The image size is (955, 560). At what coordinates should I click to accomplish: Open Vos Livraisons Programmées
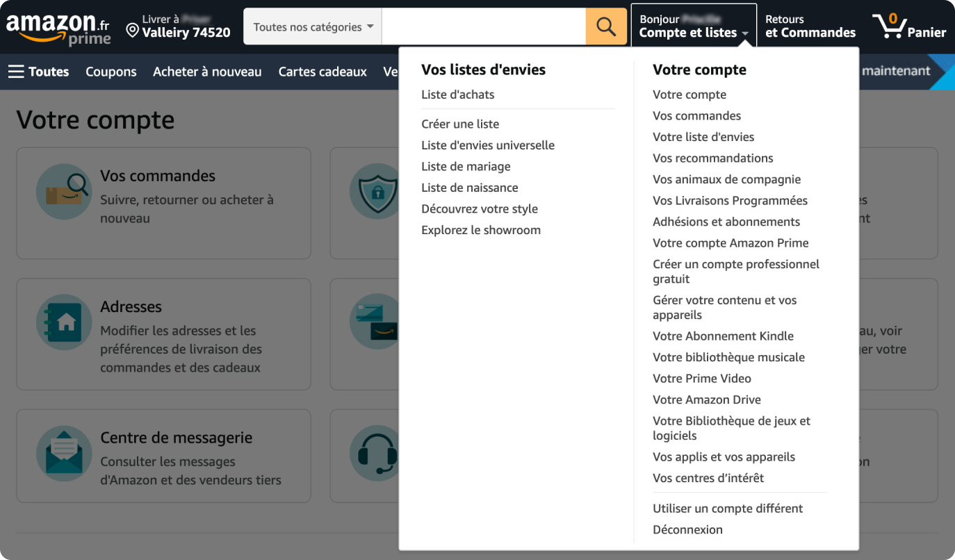[x=730, y=201]
